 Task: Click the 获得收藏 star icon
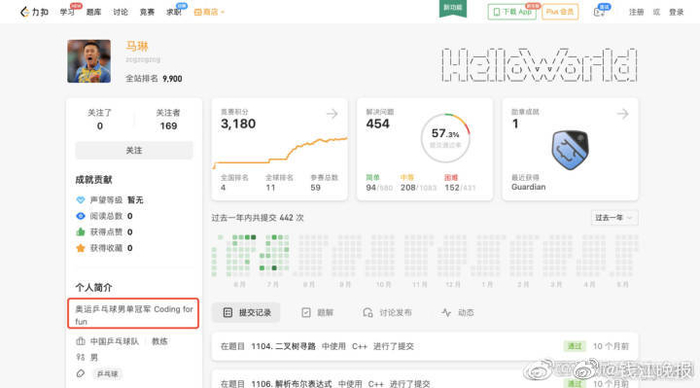coord(80,248)
